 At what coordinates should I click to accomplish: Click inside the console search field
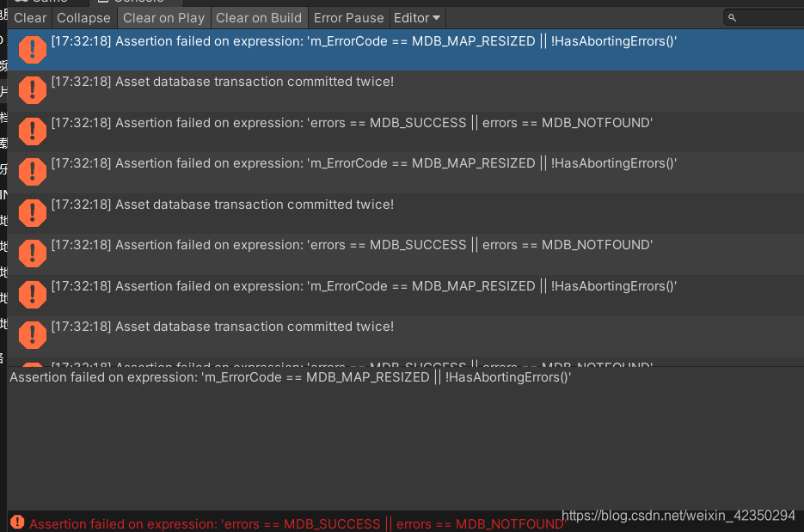(x=765, y=17)
